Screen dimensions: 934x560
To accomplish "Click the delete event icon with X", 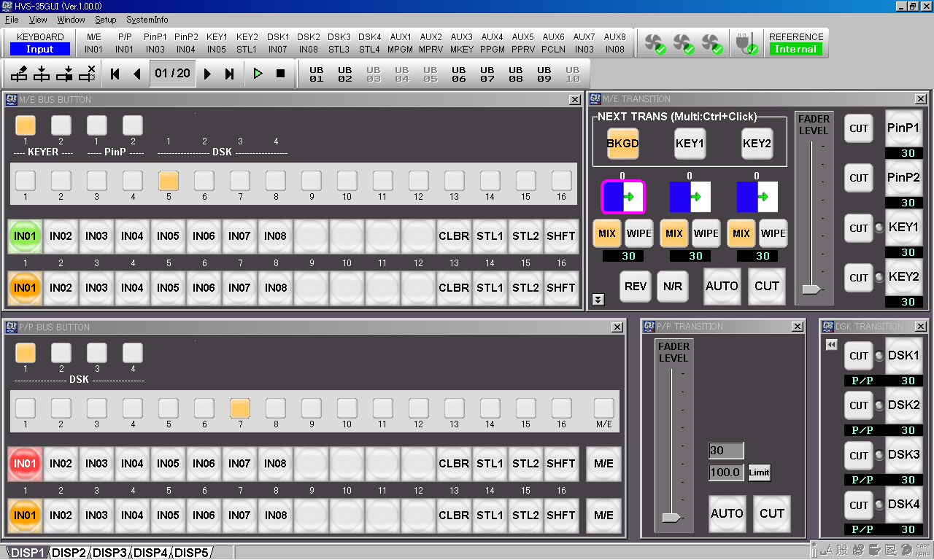I will (88, 74).
